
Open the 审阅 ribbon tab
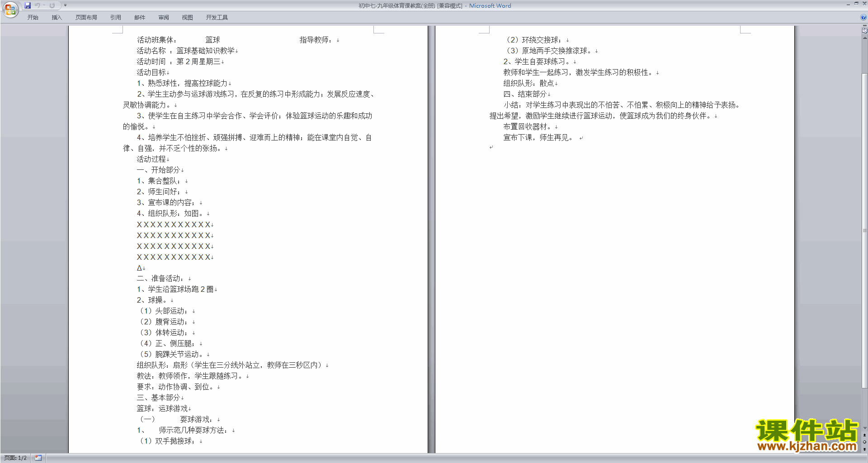(164, 18)
